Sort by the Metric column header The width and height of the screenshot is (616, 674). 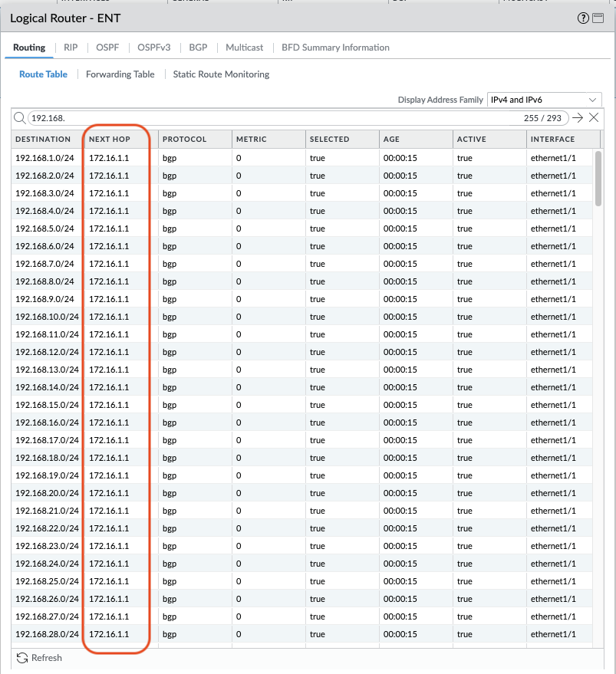coord(252,140)
